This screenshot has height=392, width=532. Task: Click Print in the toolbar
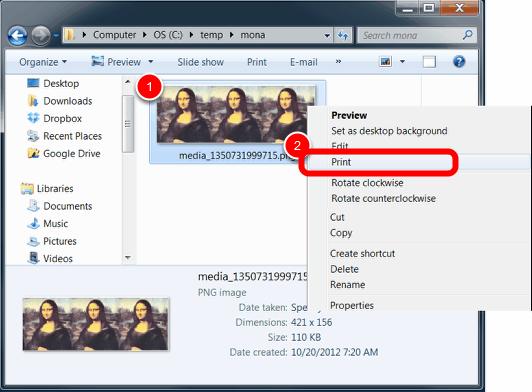(x=257, y=62)
